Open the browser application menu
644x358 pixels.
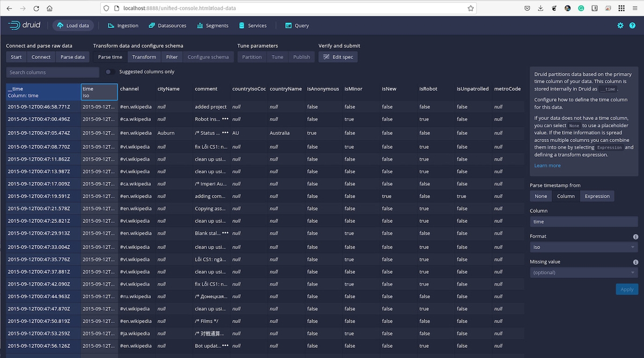(635, 8)
